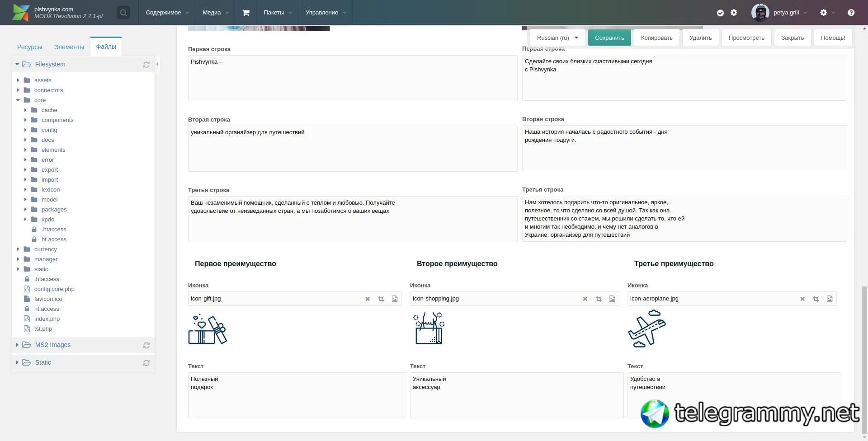Click the checkmark status icon in top bar
868x441 pixels.
(720, 13)
